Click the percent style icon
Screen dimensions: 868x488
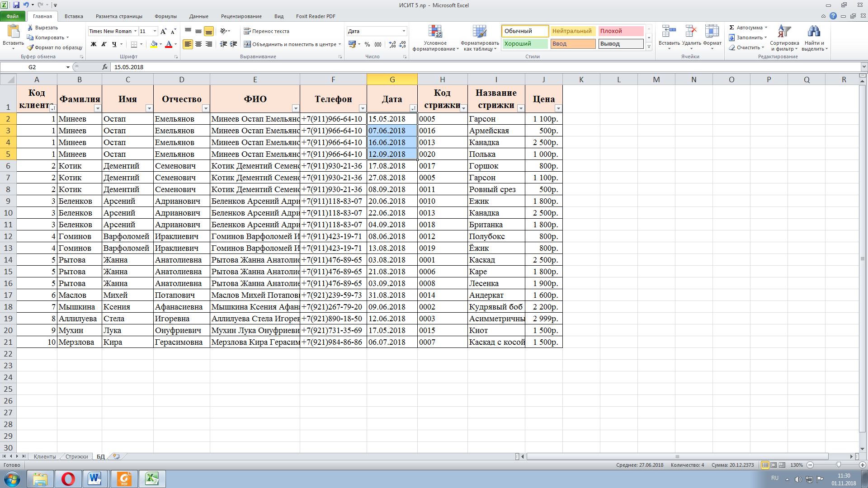[367, 44]
